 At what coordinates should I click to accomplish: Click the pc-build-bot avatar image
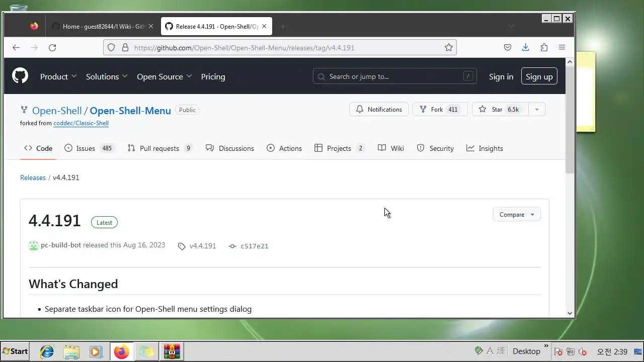pyautogui.click(x=33, y=245)
